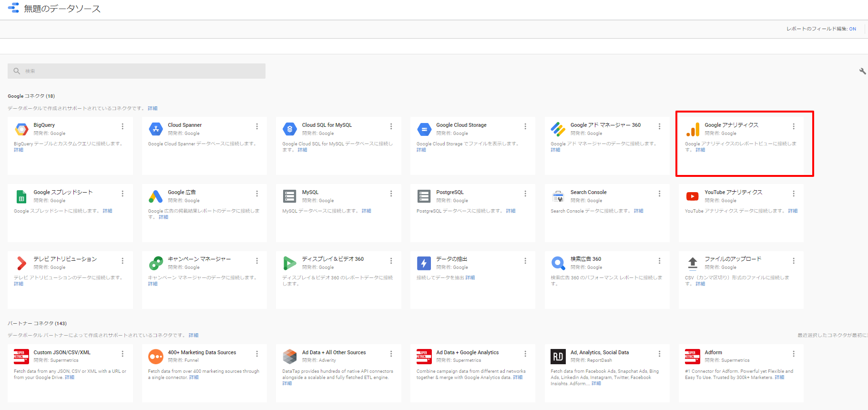868x410 pixels.
Task: Click the 無題のデータソース title
Action: point(62,9)
